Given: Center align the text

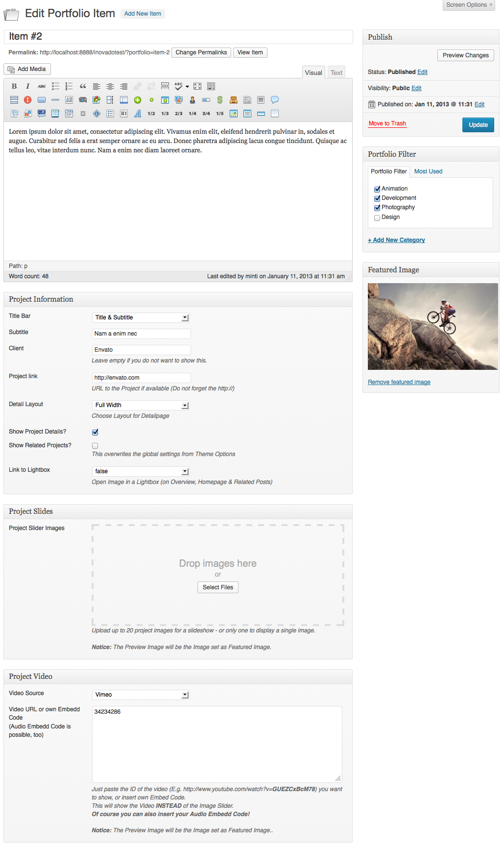Looking at the screenshot, I should pos(110,86).
